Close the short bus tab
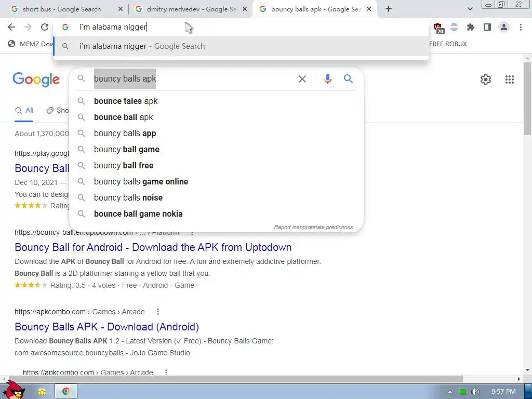The image size is (532, 399). [x=121, y=9]
